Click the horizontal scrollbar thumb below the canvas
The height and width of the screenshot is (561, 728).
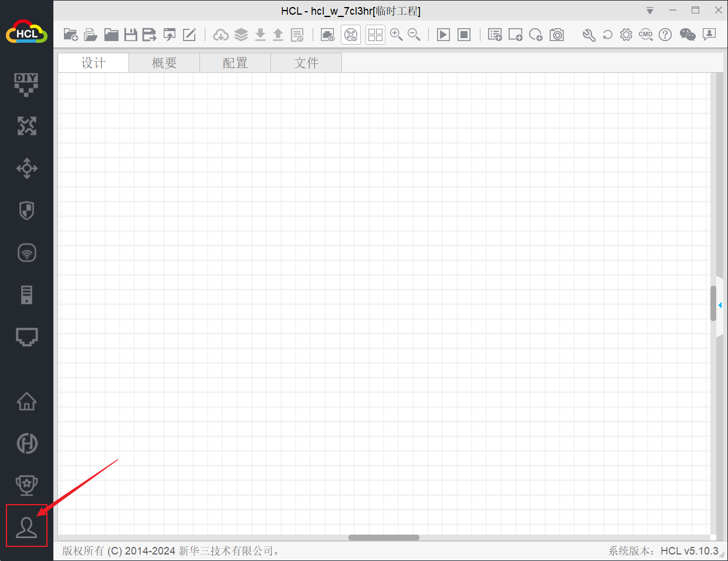tap(384, 538)
